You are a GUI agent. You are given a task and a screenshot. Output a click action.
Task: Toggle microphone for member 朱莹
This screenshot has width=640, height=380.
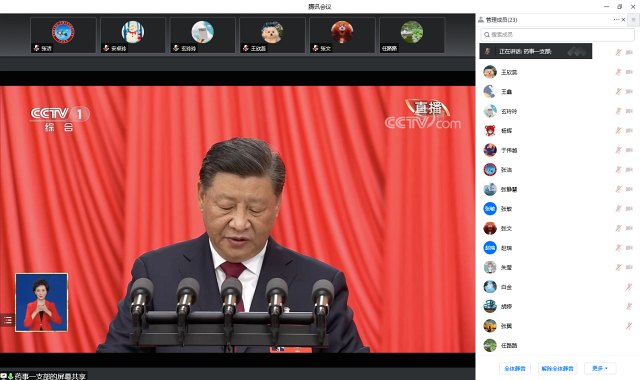618,267
